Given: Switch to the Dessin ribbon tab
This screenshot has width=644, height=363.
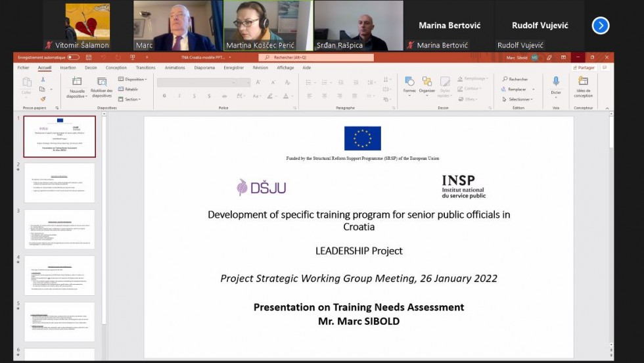Looking at the screenshot, I should pos(91,68).
